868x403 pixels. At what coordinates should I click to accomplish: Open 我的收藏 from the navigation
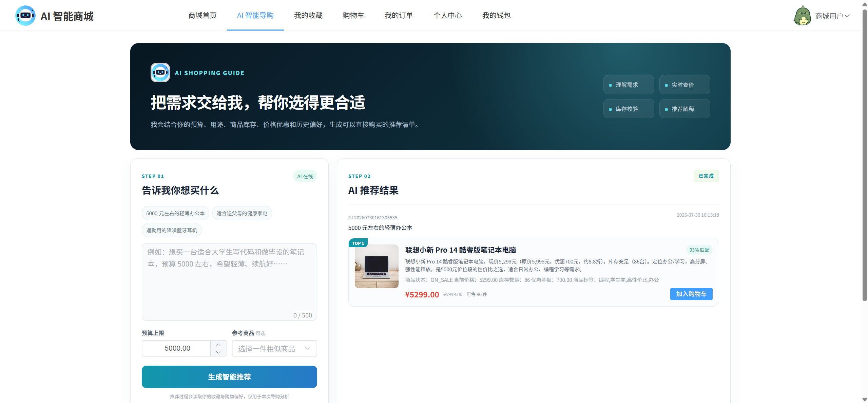[x=308, y=16]
